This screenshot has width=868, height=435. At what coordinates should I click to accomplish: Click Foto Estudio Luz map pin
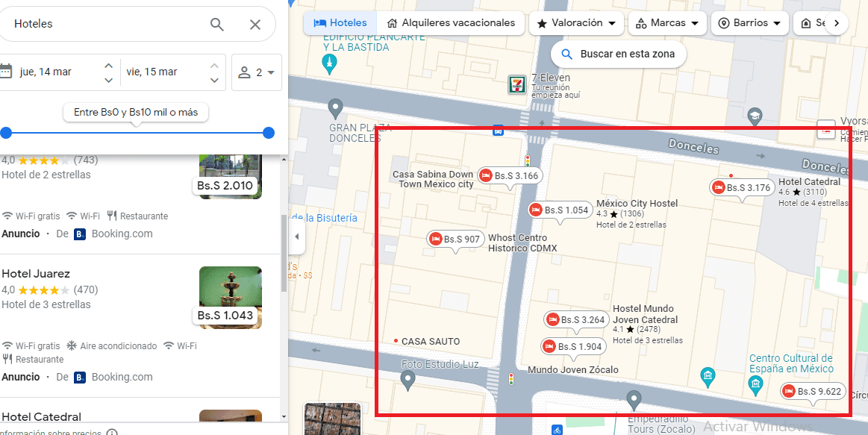coord(408,381)
